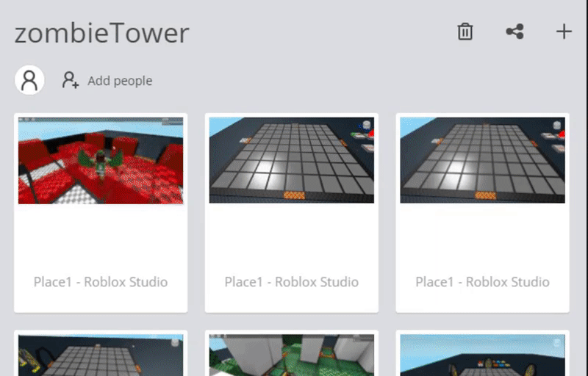Click the add person icon
588x376 pixels.
pyautogui.click(x=71, y=80)
